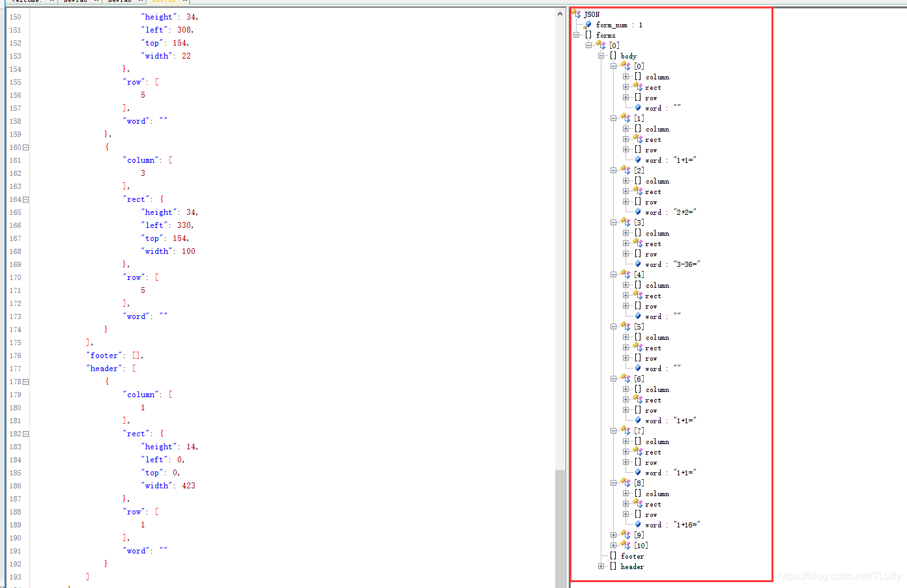The width and height of the screenshot is (907, 588).
Task: Toggle the fold marker at line 164
Action: coord(26,199)
